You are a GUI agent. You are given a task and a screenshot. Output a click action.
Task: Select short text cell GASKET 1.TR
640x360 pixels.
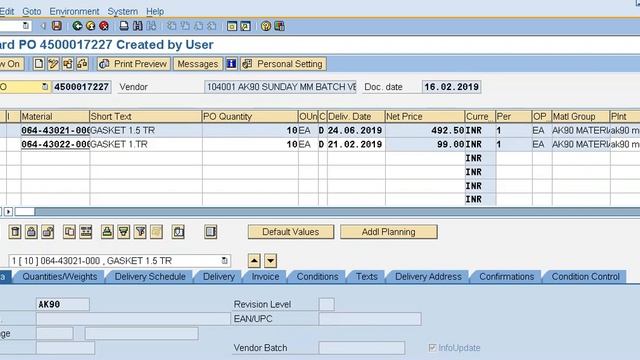coord(146,144)
